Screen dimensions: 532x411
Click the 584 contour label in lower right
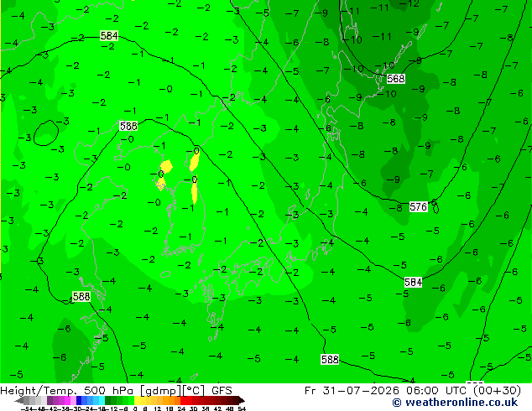pos(413,282)
